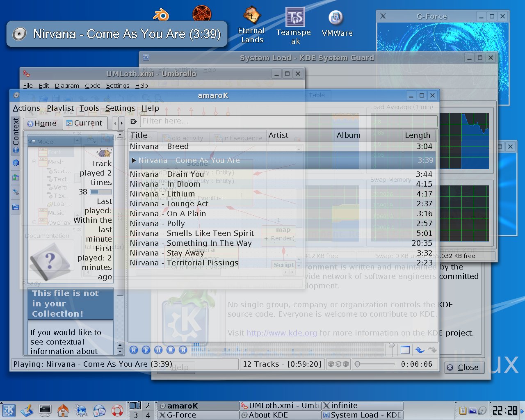Open amaroK's Help menu
The image size is (525, 420).
150,108
